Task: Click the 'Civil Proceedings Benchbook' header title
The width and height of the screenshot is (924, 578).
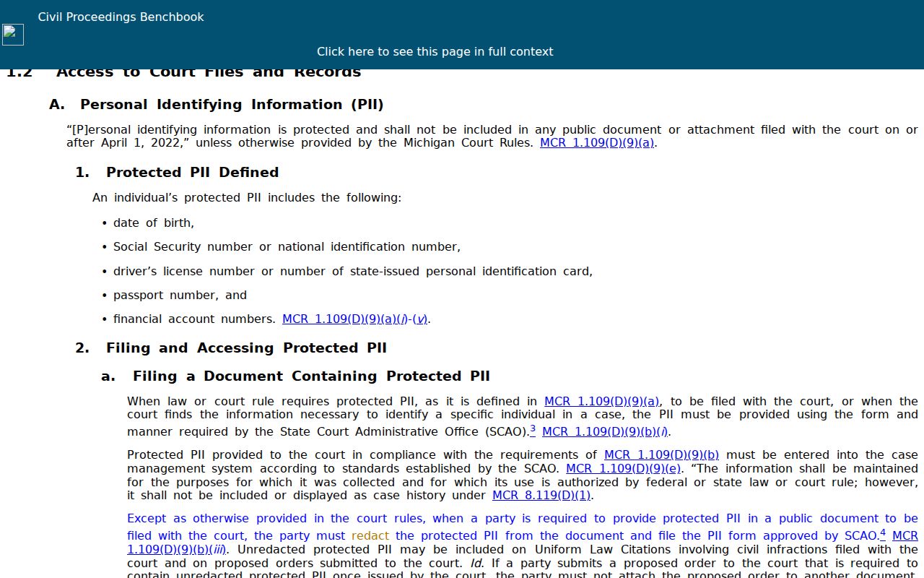Action: (x=121, y=17)
